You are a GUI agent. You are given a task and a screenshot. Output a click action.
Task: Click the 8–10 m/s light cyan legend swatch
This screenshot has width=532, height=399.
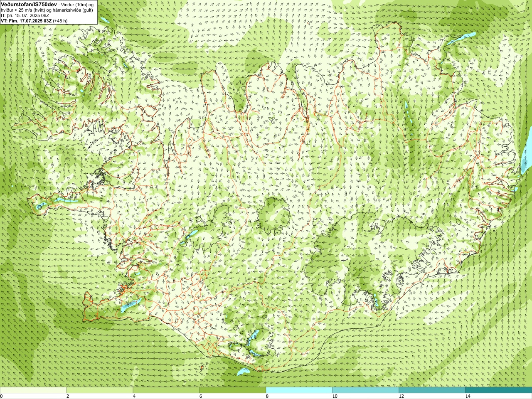point(299,390)
